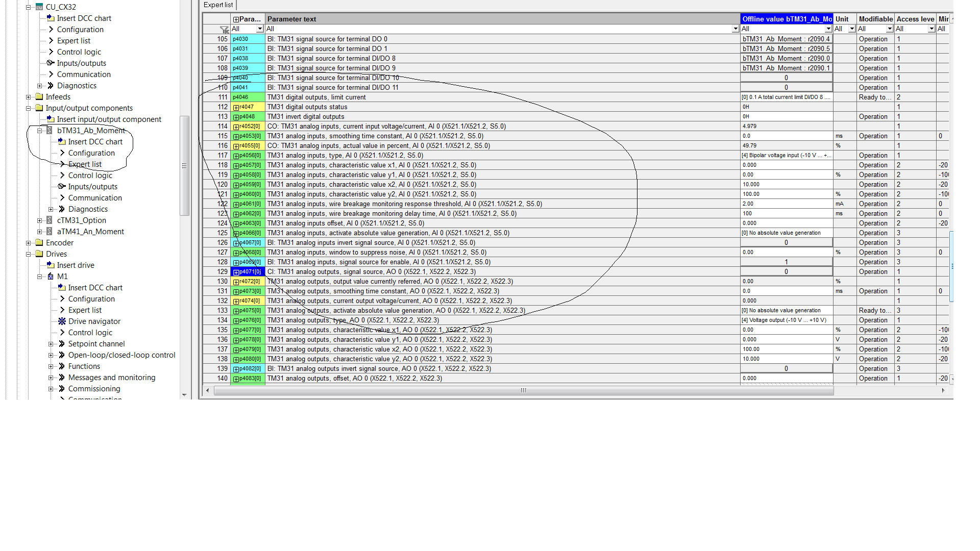
Task: Click Inputs/outputs plug icon under bTM31_Ab_Moment
Action: point(62,186)
